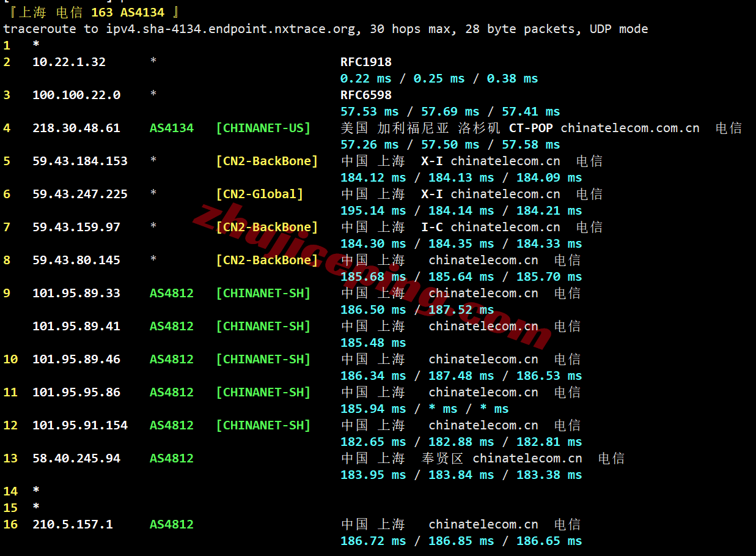The image size is (756, 556).
Task: Select IP 59.43.159.97
Action: click(x=76, y=227)
